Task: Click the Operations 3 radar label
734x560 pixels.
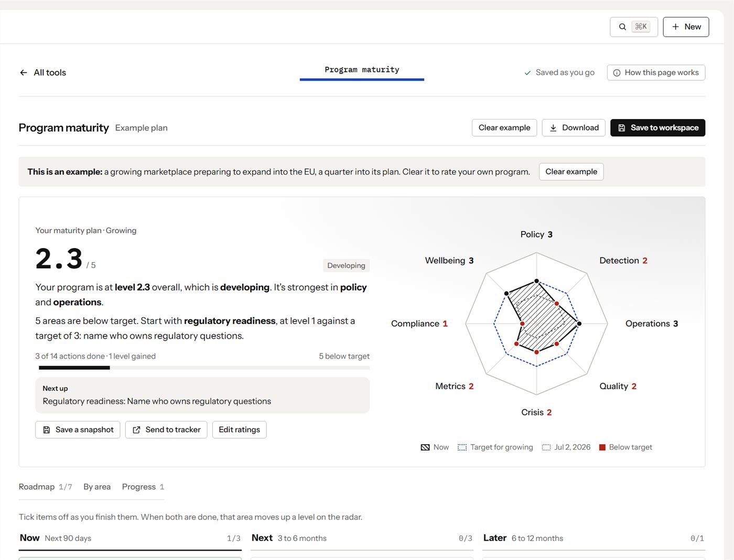Action: [x=652, y=324]
